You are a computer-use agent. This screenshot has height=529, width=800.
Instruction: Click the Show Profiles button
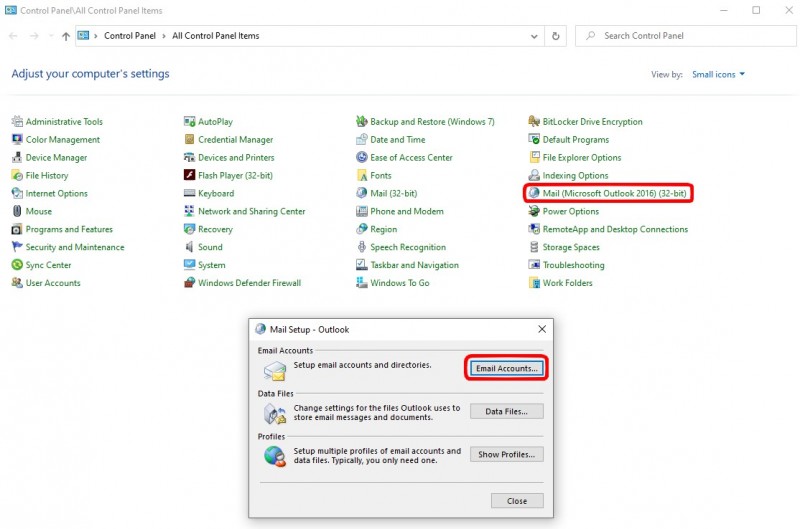click(x=507, y=454)
